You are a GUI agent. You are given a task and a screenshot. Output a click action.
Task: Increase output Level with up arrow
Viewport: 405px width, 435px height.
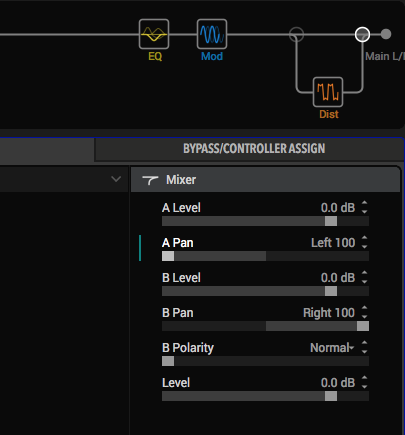(365, 378)
